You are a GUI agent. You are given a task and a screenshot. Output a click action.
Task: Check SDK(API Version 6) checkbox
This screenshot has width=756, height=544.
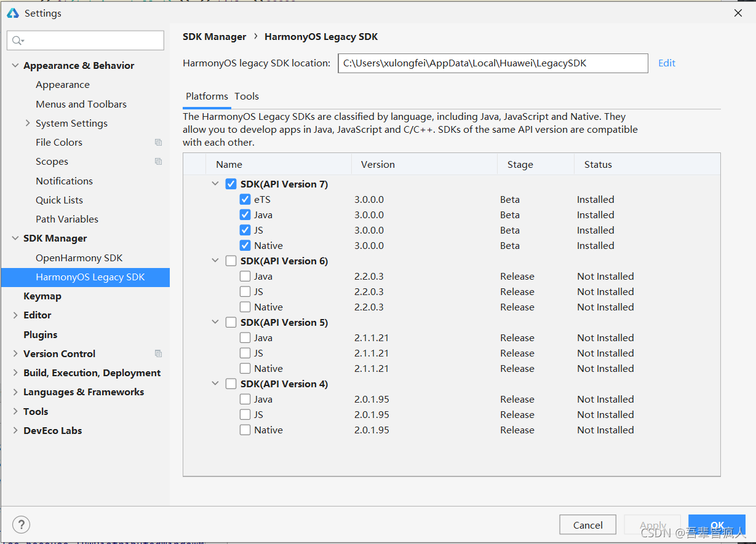click(x=231, y=261)
